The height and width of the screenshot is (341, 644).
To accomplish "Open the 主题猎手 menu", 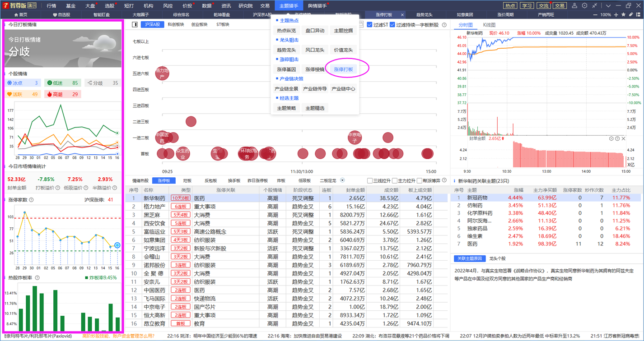I will click(289, 6).
